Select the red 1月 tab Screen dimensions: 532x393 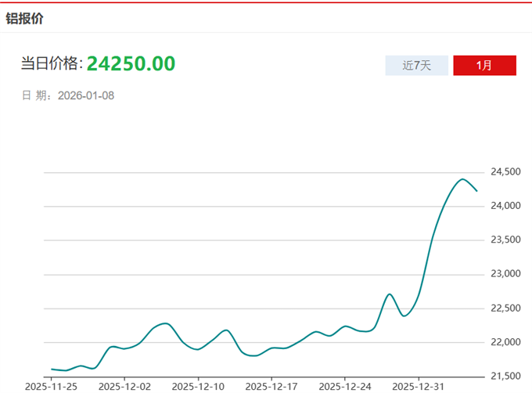click(484, 66)
